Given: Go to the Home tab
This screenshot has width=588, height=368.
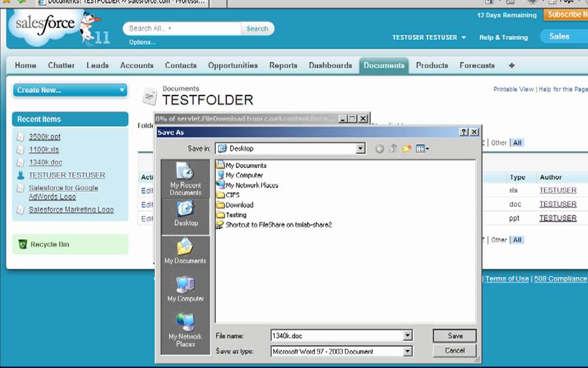Looking at the screenshot, I should 25,66.
